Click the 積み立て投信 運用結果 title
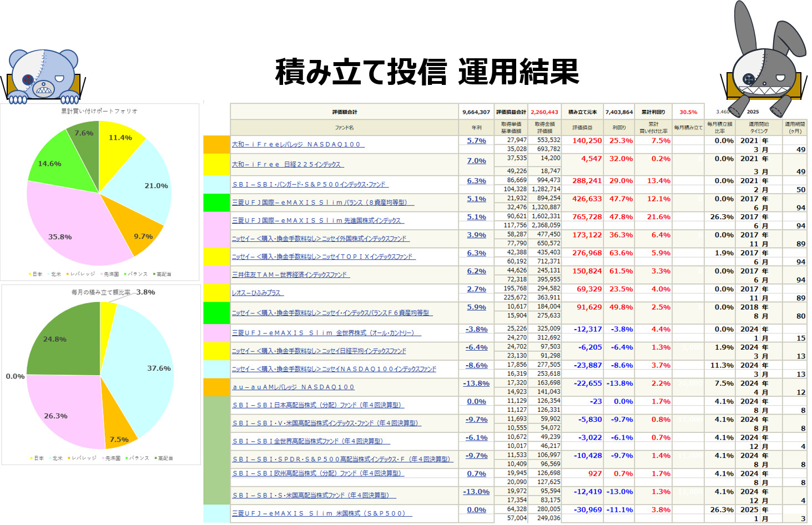This screenshot has width=812, height=525. tap(427, 72)
